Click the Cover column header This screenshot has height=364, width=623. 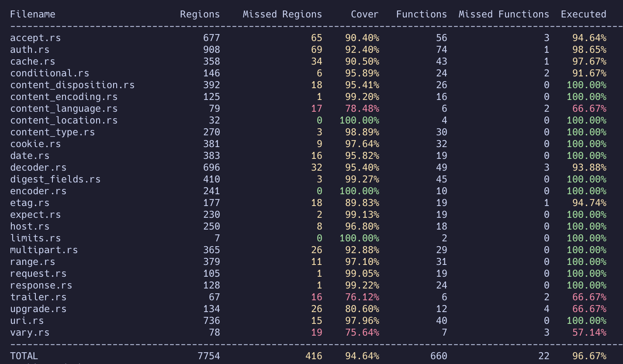coord(365,14)
